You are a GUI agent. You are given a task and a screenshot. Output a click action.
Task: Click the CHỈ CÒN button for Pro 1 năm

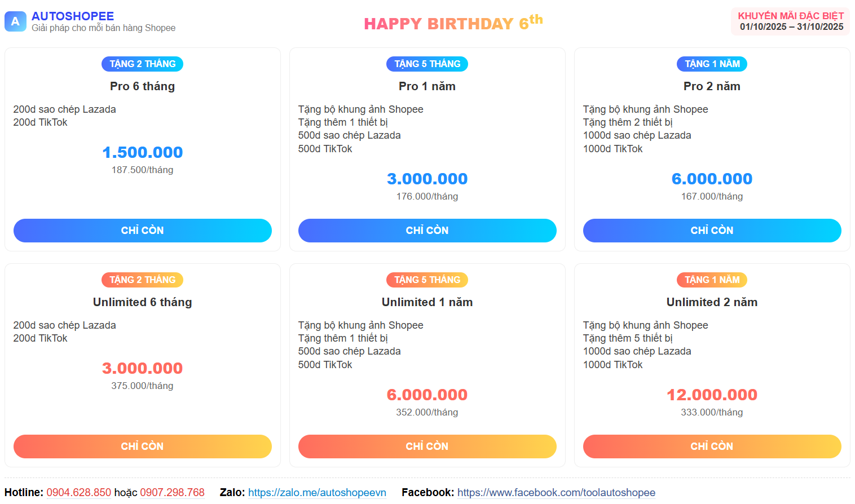click(x=427, y=231)
